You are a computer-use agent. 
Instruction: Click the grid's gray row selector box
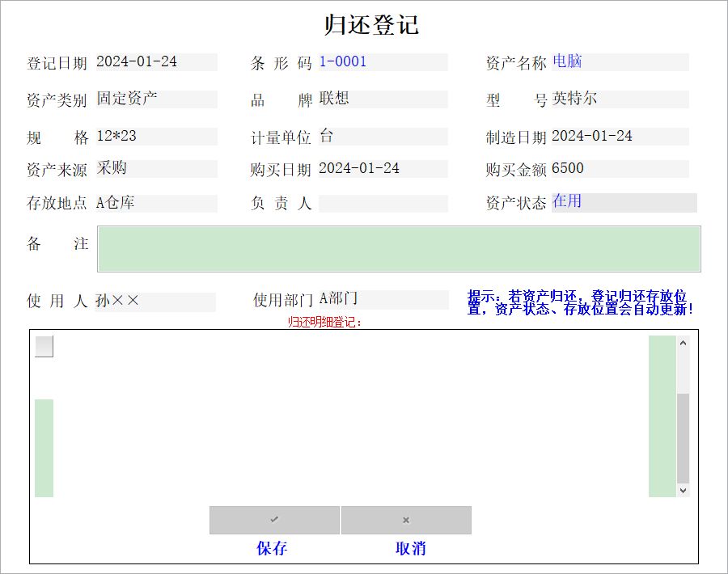point(44,346)
